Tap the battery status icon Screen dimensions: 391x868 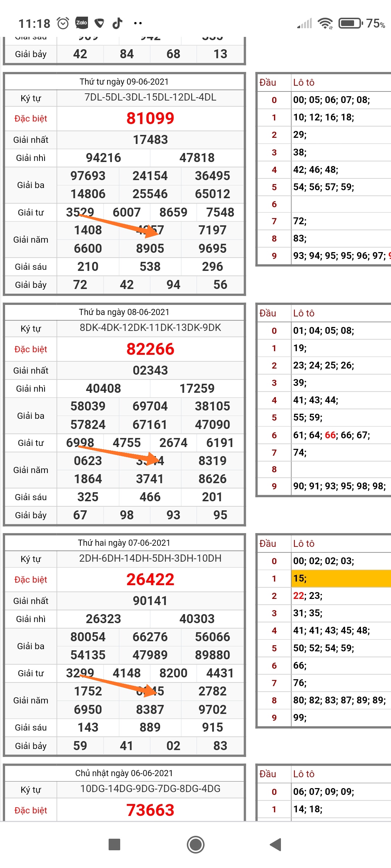(350, 24)
